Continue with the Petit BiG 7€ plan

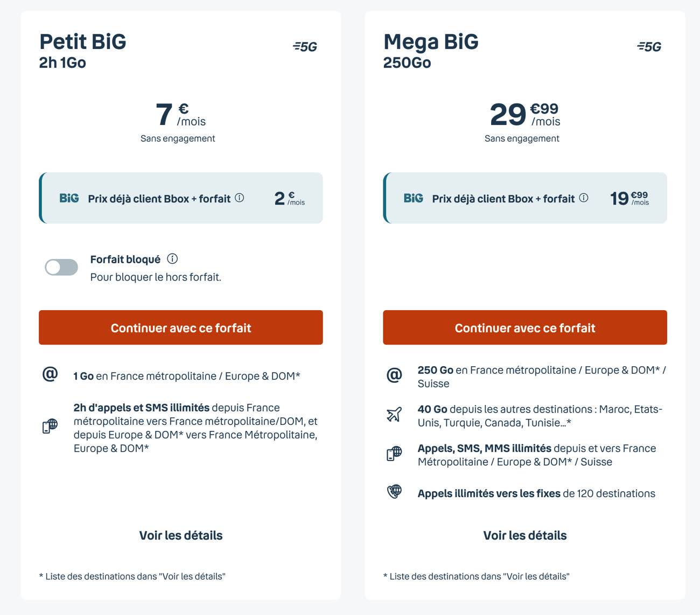pos(181,327)
